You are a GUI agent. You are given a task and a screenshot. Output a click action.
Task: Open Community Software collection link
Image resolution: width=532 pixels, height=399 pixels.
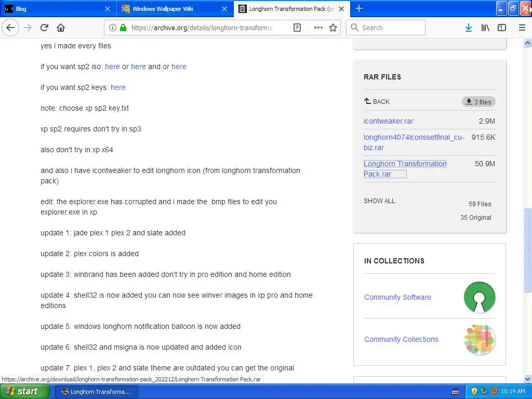(x=397, y=297)
